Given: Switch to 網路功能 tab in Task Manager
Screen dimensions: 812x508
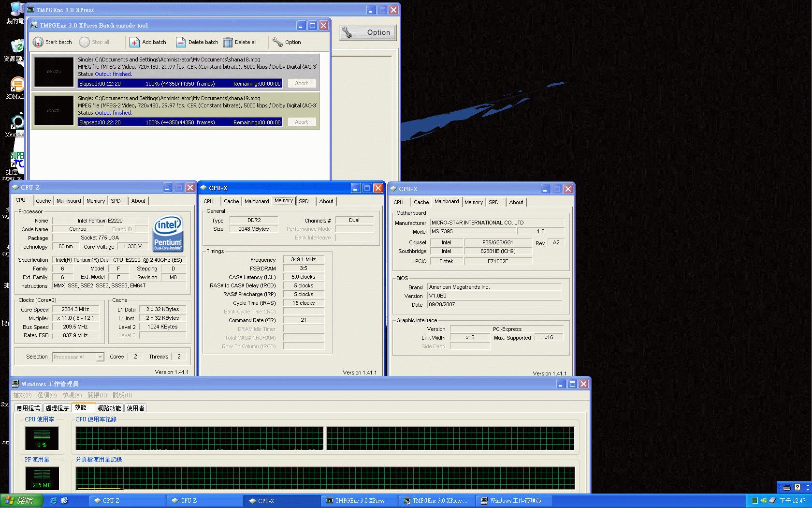Looking at the screenshot, I should point(109,408).
